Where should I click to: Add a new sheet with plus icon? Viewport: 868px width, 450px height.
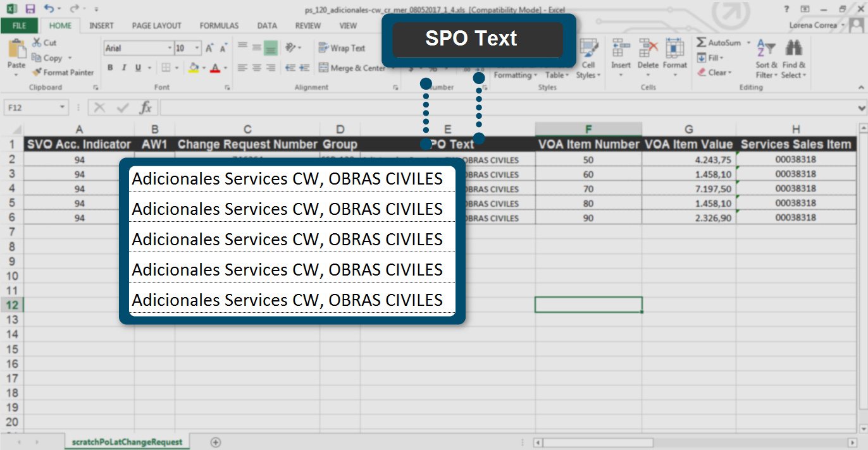click(215, 442)
